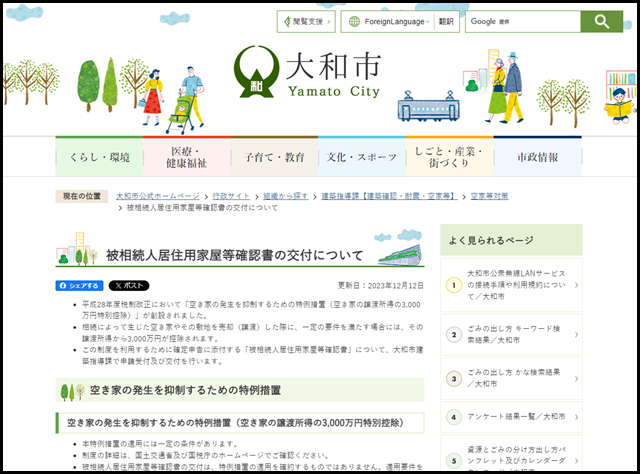
Task: Click the 更新日：2023年12月12日 date text
Action: (x=380, y=285)
